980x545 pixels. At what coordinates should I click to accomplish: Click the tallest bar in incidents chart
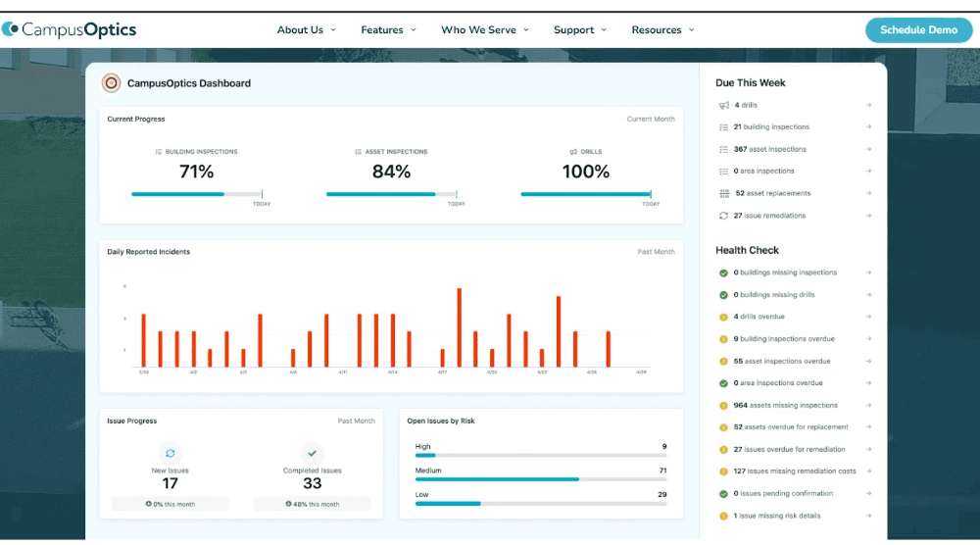click(459, 328)
